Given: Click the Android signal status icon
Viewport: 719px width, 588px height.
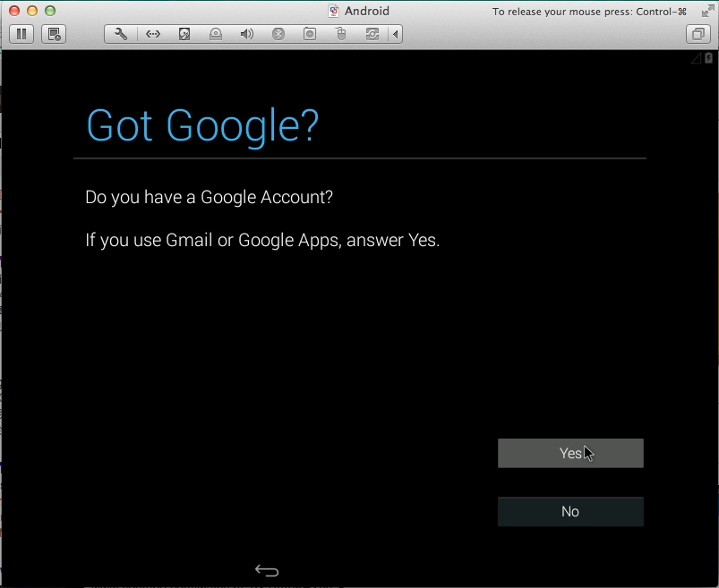Looking at the screenshot, I should point(696,58).
